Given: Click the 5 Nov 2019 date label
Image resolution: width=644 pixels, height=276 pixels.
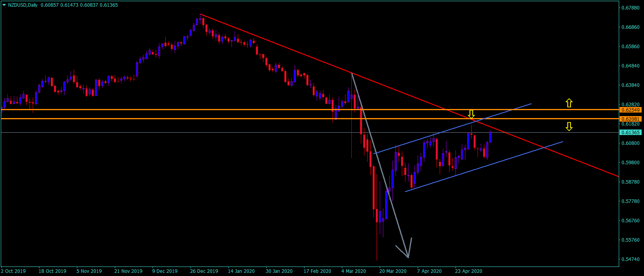Looking at the screenshot, I should (89, 271).
